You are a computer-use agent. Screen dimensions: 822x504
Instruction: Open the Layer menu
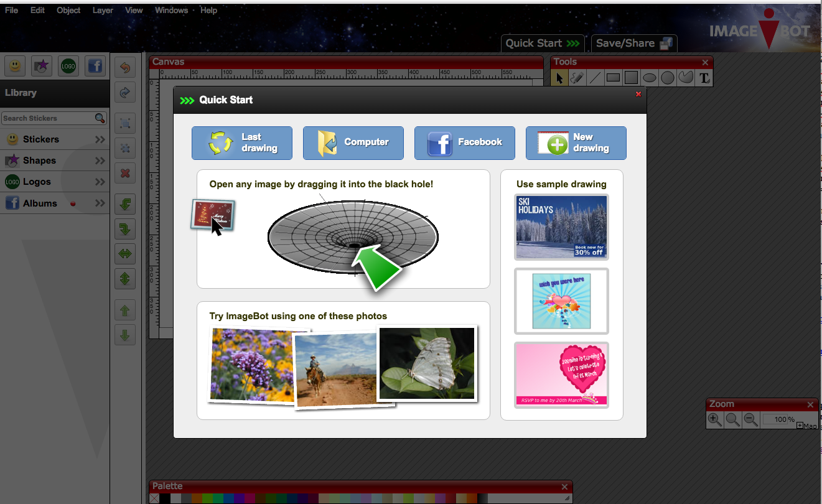click(x=103, y=10)
